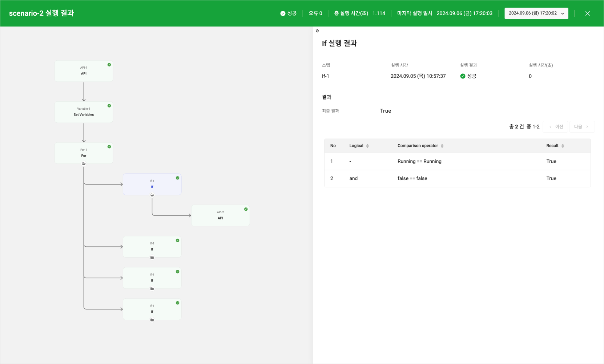This screenshot has height=364, width=604.
Task: Click cell 'false == false'
Action: tap(412, 178)
